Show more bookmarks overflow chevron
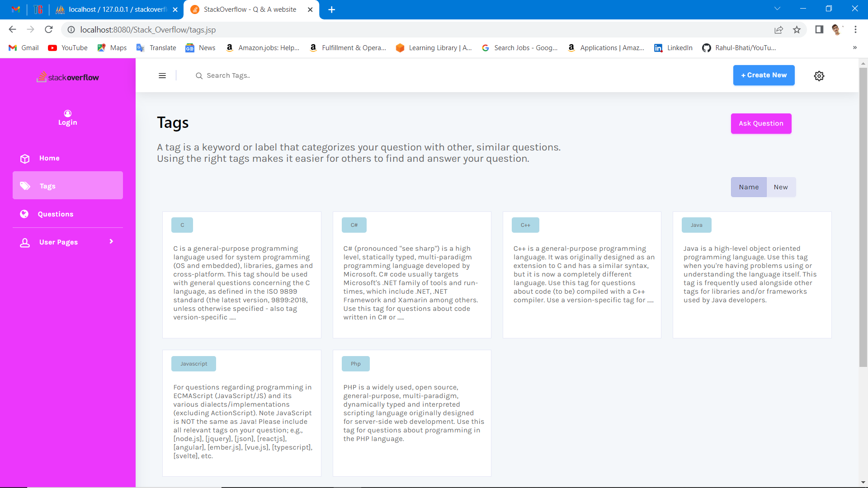 coord(854,48)
